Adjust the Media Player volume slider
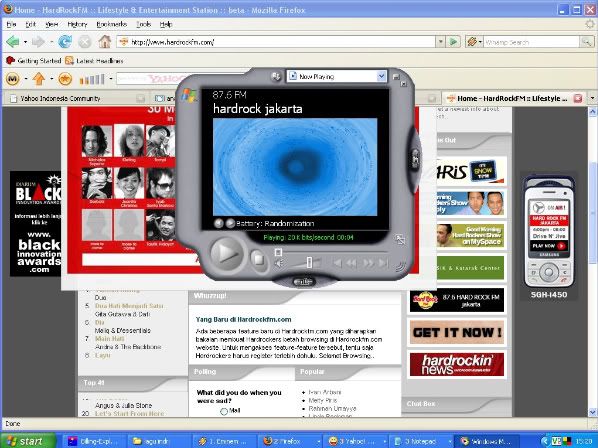The width and height of the screenshot is (598, 448). (309, 262)
